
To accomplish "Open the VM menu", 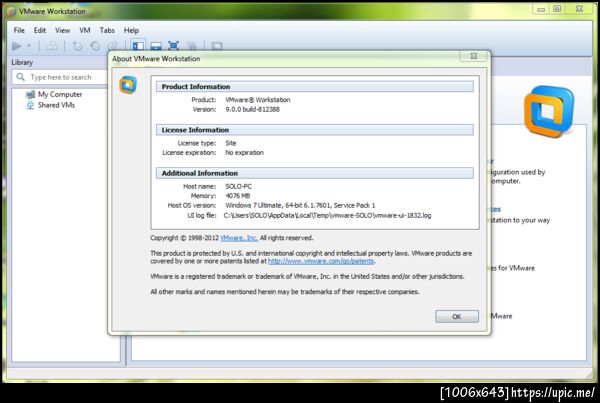I will point(85,30).
